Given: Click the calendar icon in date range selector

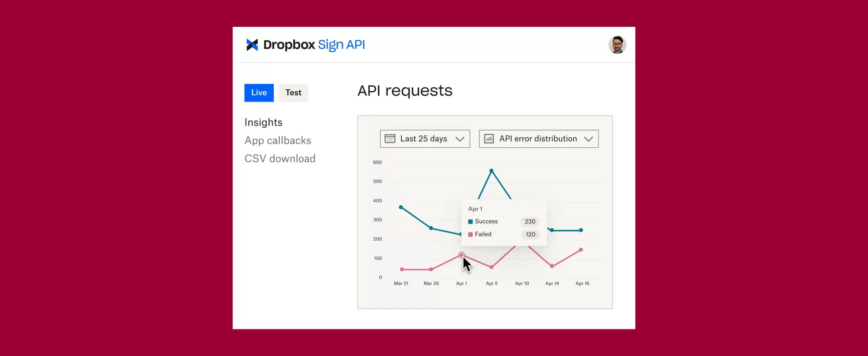Looking at the screenshot, I should 390,139.
